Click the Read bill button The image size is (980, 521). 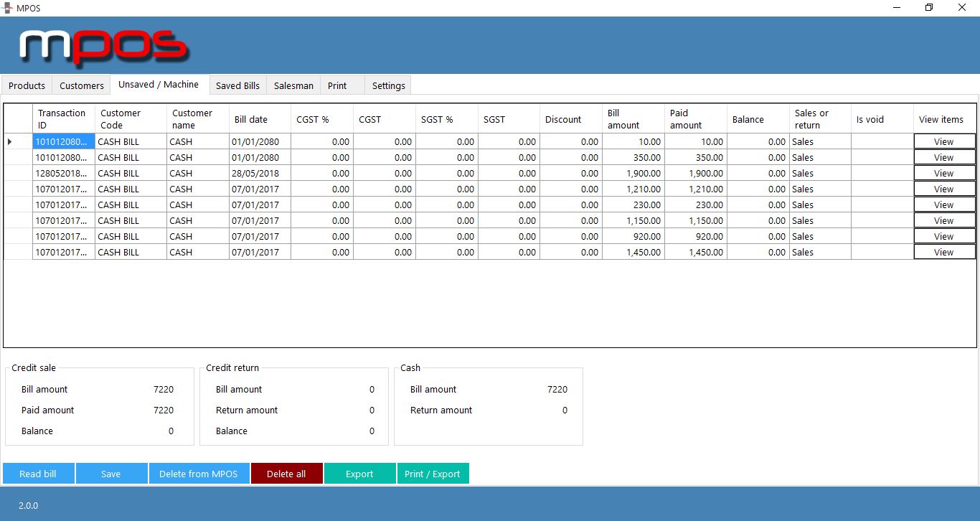coord(38,474)
